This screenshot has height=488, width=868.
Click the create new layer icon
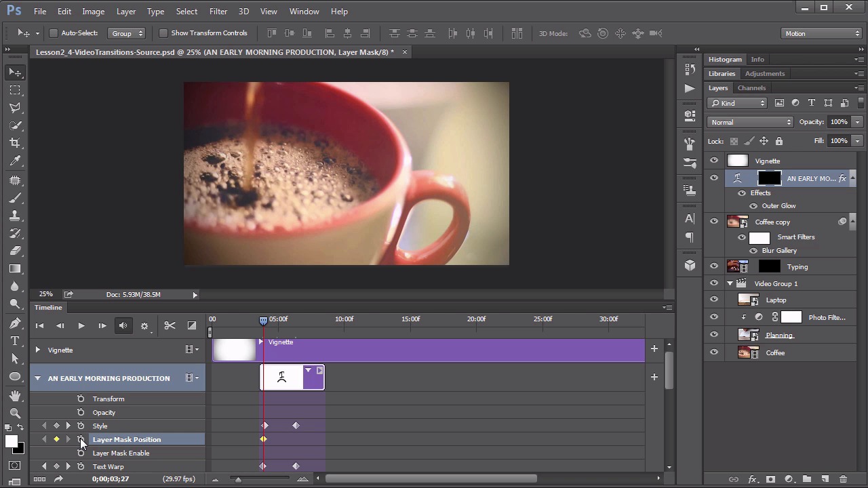click(825, 479)
